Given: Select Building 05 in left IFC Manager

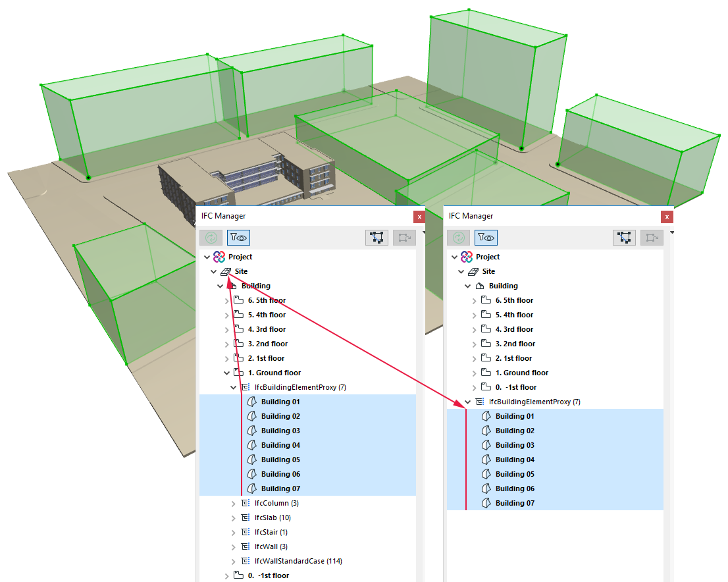Looking at the screenshot, I should [x=308, y=460].
